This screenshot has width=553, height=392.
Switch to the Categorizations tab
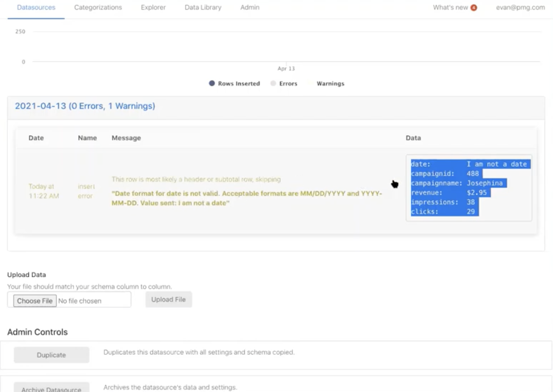click(x=98, y=7)
